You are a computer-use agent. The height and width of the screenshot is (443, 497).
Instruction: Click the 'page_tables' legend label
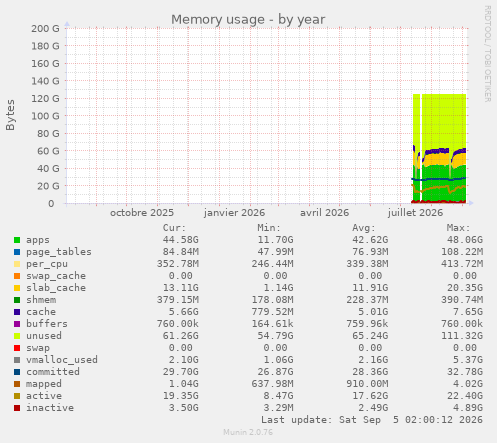coord(59,252)
